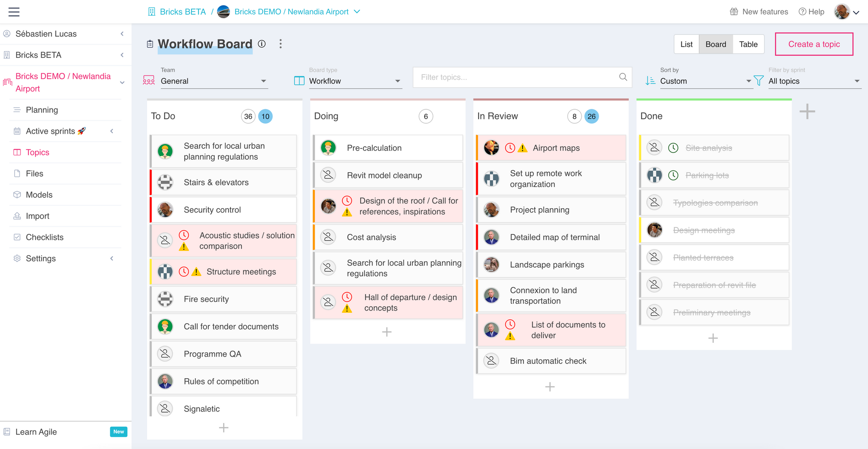
Task: Click the Filter topics search field
Action: (516, 77)
